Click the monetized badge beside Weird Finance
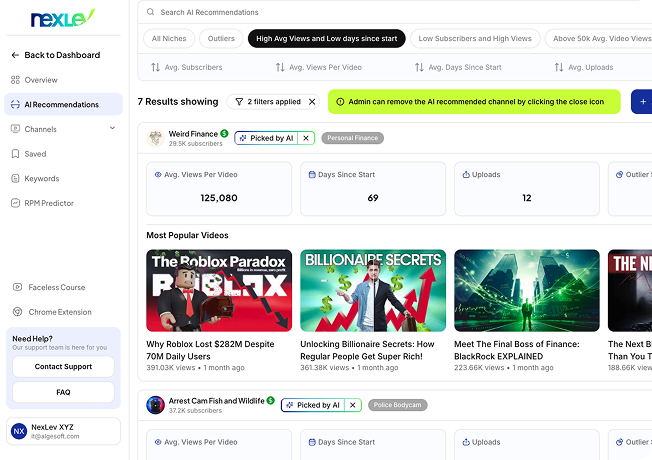 (225, 134)
